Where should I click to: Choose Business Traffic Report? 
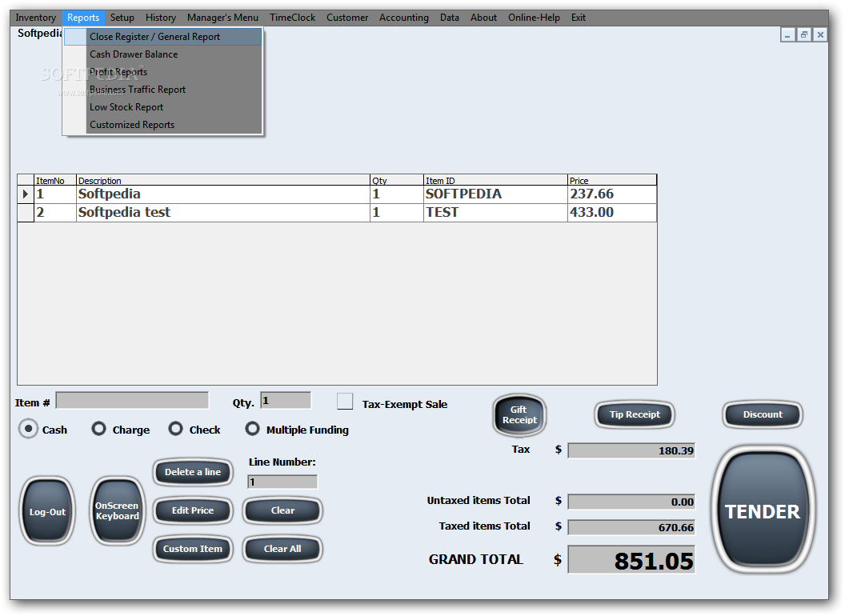click(x=162, y=90)
